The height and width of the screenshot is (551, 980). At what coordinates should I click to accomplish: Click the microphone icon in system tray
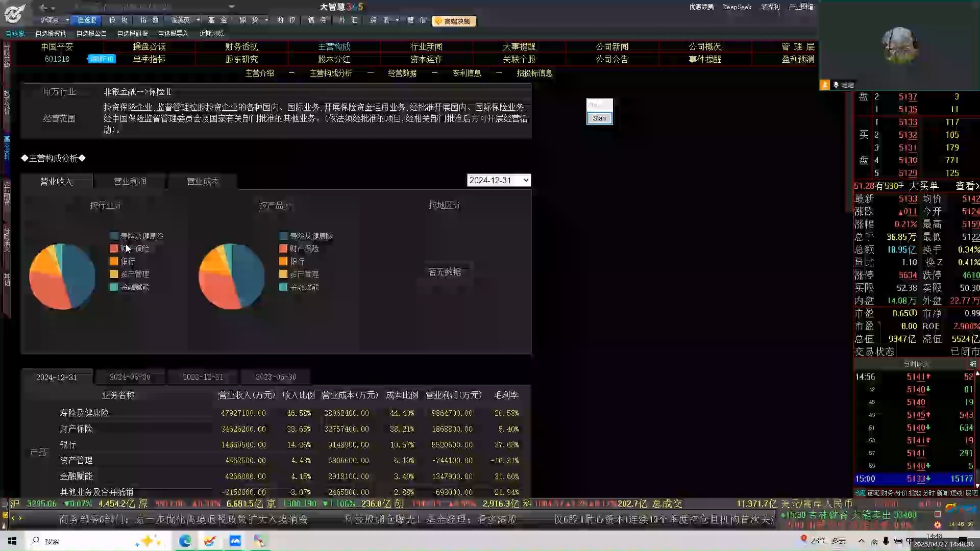coord(886,541)
